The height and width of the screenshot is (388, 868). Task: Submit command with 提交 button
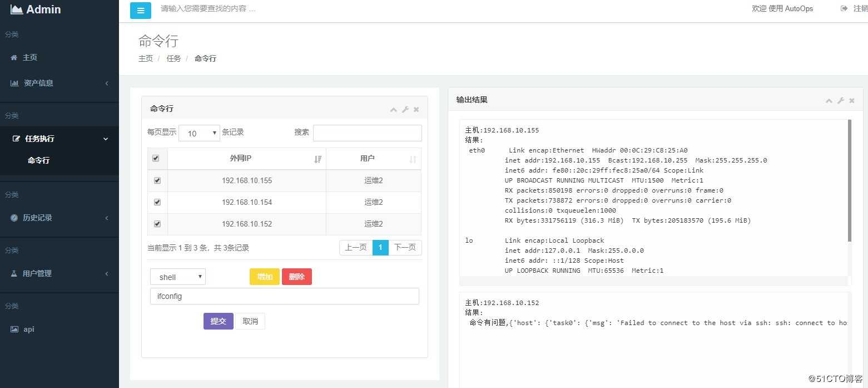219,321
